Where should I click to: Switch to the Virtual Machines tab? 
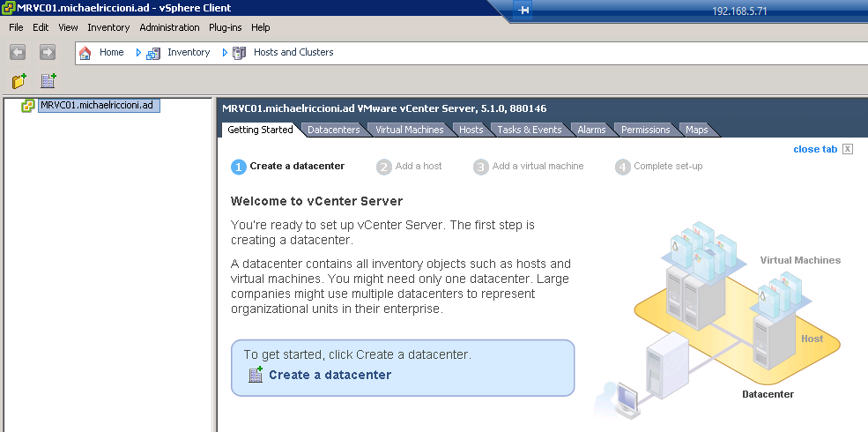tap(410, 130)
